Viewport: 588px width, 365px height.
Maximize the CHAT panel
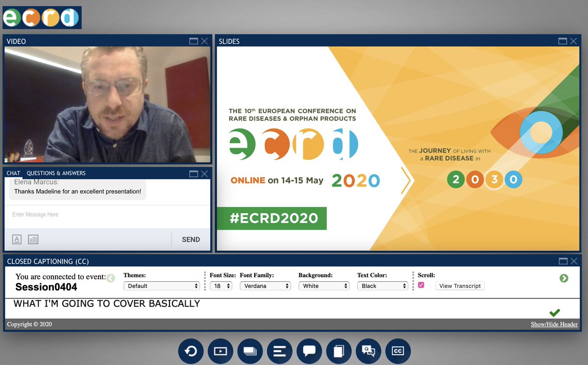(x=194, y=173)
